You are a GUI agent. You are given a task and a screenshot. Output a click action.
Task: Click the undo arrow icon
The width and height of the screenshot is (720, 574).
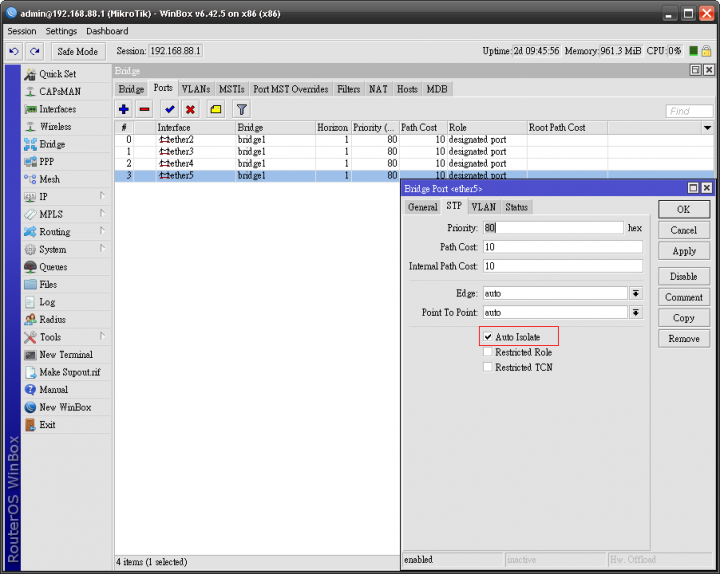pos(14,51)
